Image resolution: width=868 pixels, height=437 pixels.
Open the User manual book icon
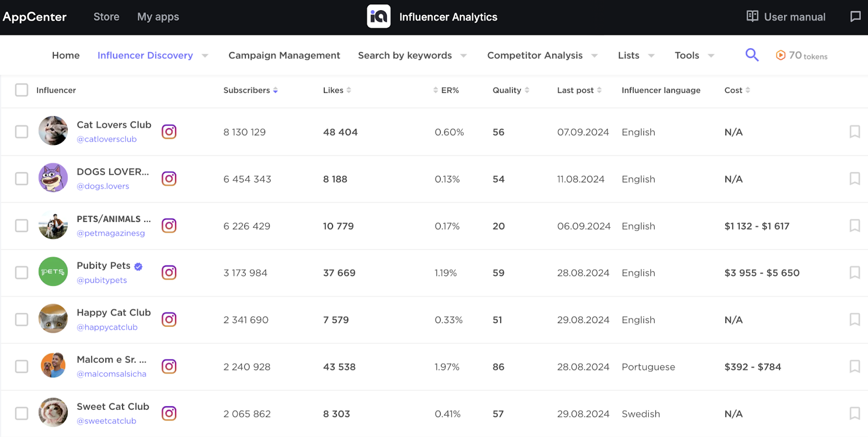(x=752, y=16)
